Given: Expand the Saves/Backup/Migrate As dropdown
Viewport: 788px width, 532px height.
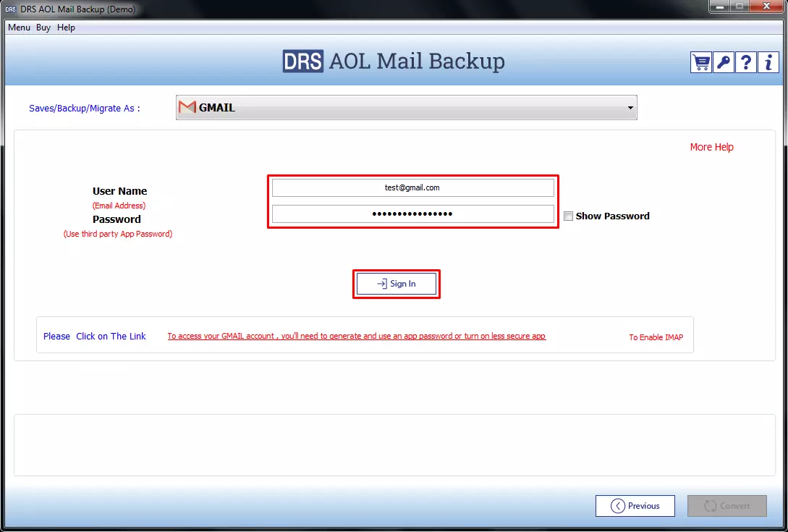Looking at the screenshot, I should 406,108.
